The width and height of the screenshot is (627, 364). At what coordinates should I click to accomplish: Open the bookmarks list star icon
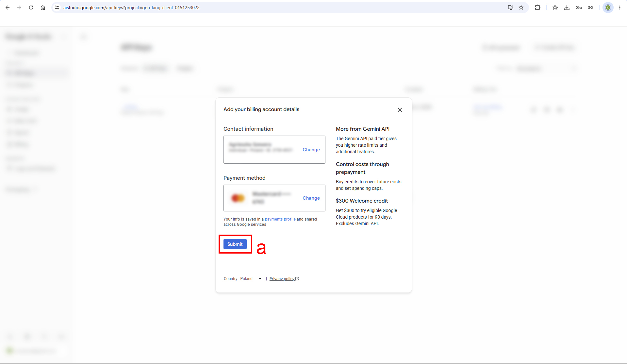click(555, 8)
